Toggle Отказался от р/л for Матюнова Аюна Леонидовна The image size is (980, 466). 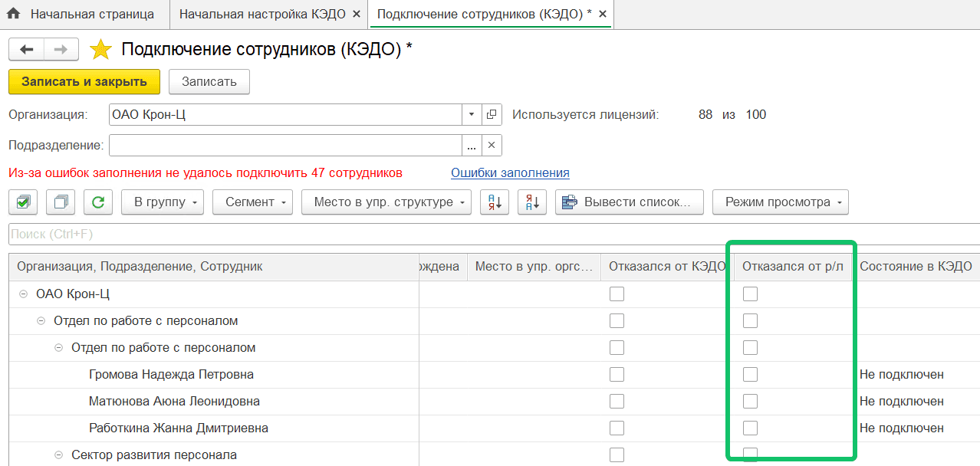point(750,402)
